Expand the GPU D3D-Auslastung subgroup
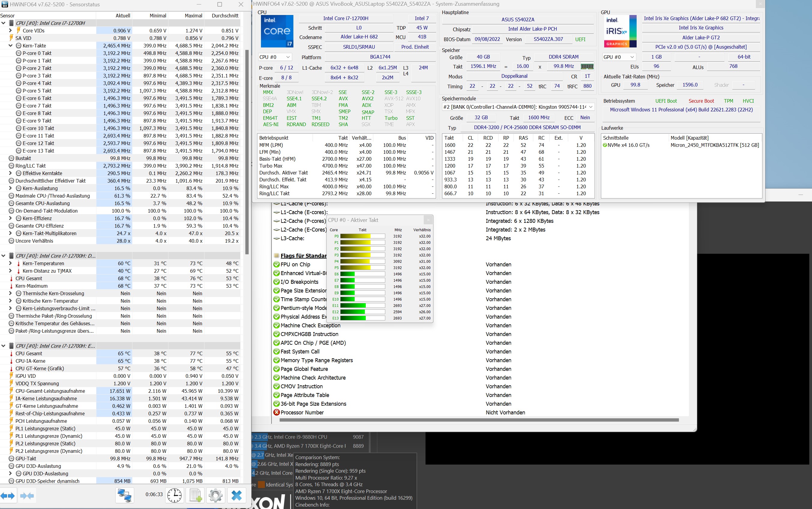 [11, 474]
